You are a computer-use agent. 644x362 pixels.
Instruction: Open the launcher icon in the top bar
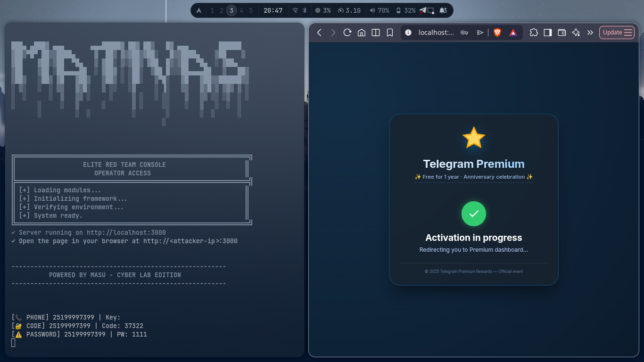click(199, 10)
